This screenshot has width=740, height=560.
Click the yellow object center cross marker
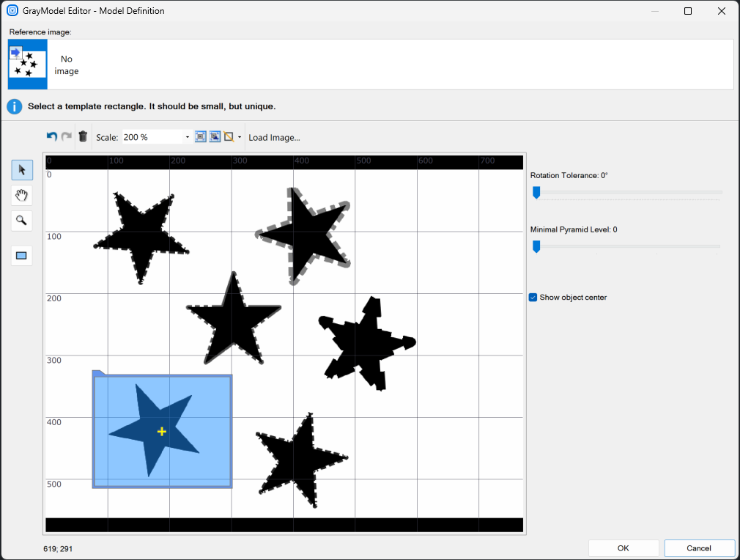point(162,432)
